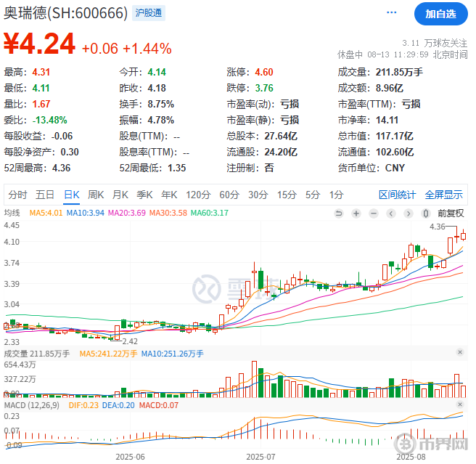476x464 pixels.
Task: Switch chart to 120分 period
Action: (198, 195)
